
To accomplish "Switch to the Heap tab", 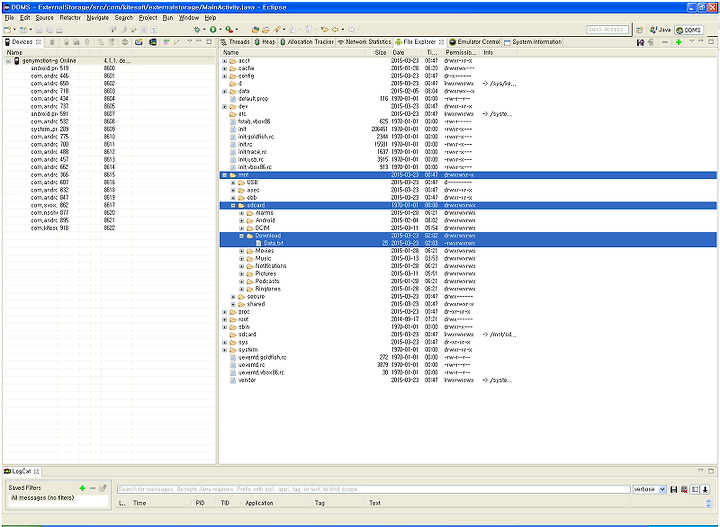I will tap(265, 42).
